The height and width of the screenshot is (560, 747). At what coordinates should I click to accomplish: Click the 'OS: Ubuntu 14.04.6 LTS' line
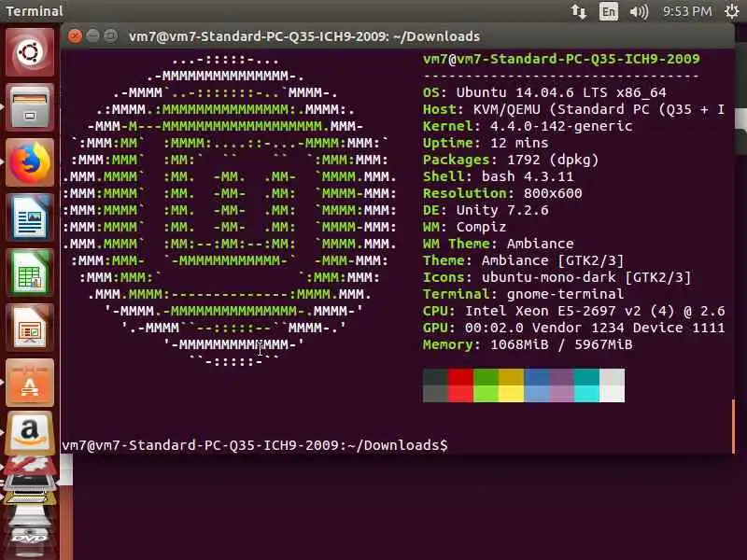pos(544,92)
